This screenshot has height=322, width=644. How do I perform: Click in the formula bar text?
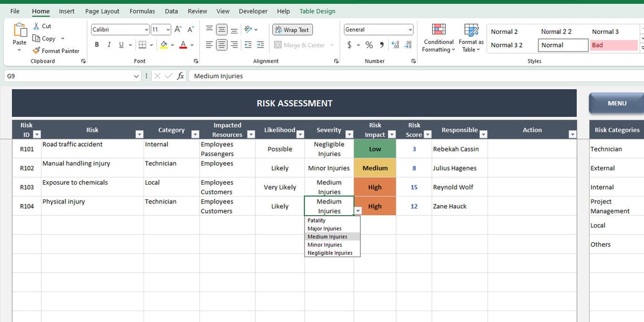pos(219,76)
